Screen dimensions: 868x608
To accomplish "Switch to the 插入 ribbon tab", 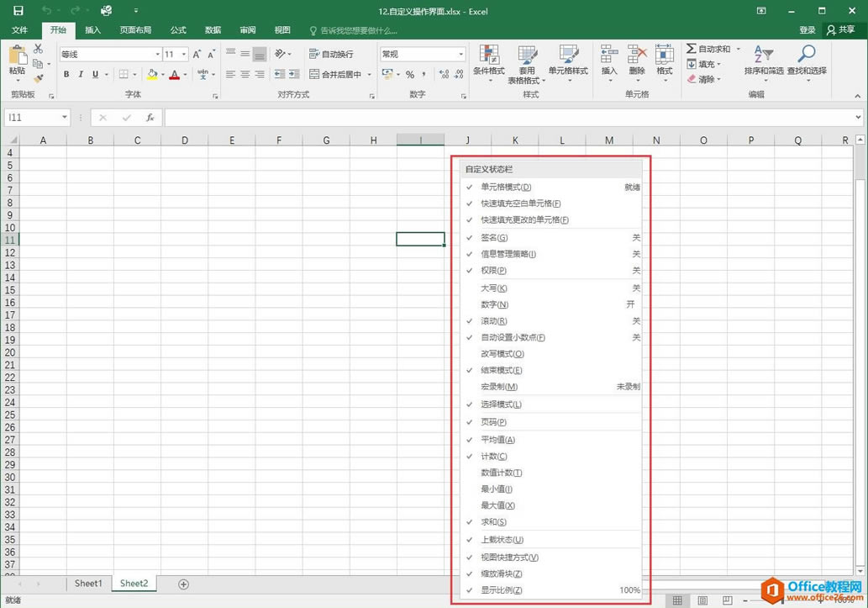I will click(x=93, y=29).
